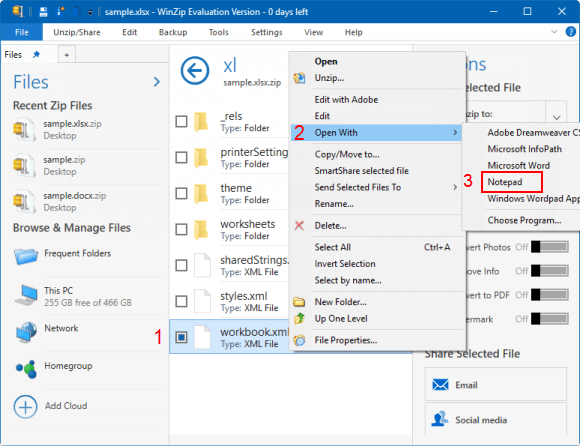Expand the Files pane chevron
Image resolution: width=580 pixels, height=446 pixels.
(x=157, y=81)
